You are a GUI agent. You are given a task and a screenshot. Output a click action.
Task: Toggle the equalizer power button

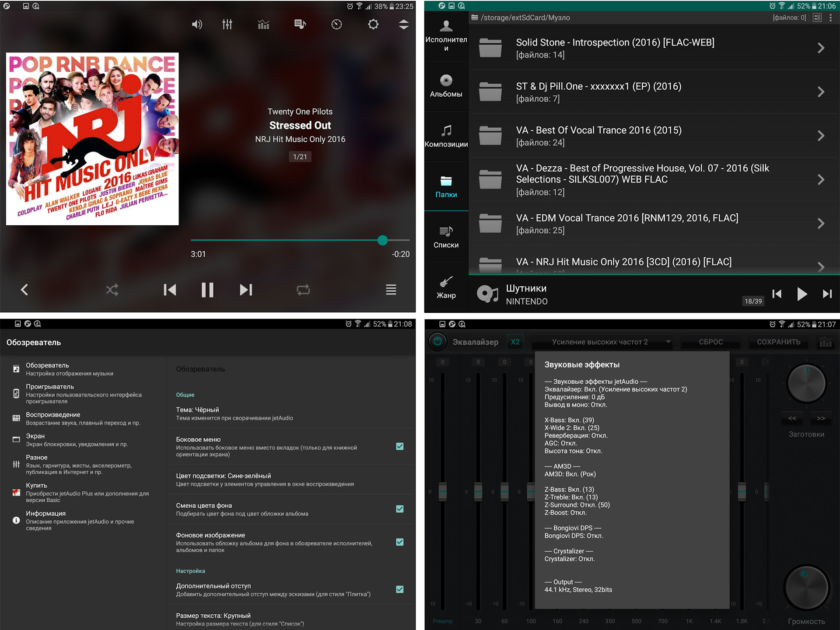pyautogui.click(x=437, y=342)
